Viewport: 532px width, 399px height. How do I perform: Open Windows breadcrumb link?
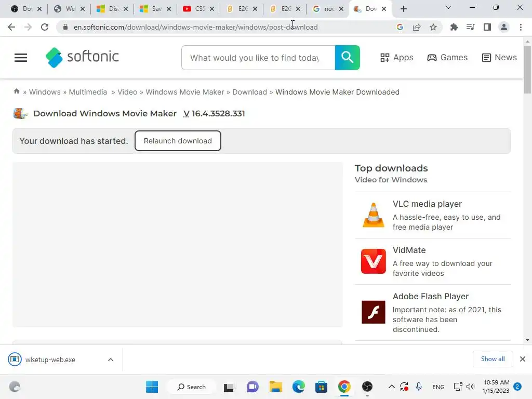tap(45, 92)
